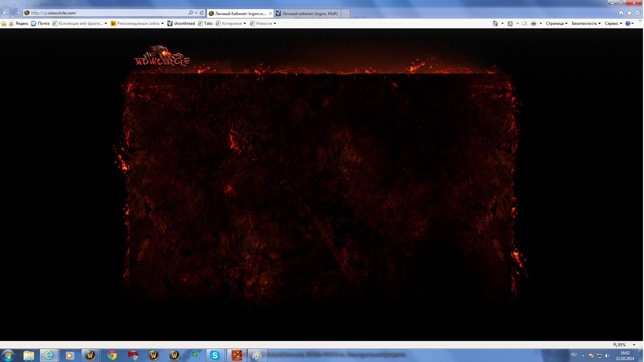
Task: Go back to the previous page
Action: (x=6, y=13)
